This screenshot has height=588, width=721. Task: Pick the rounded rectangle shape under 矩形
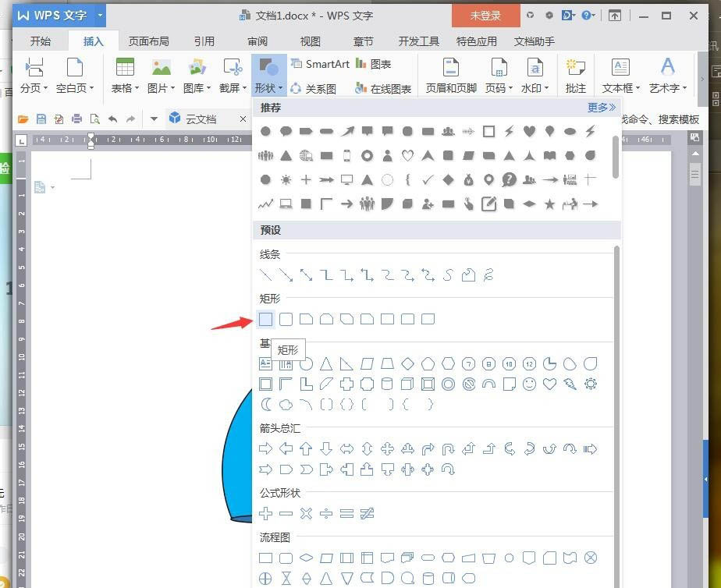click(x=286, y=319)
